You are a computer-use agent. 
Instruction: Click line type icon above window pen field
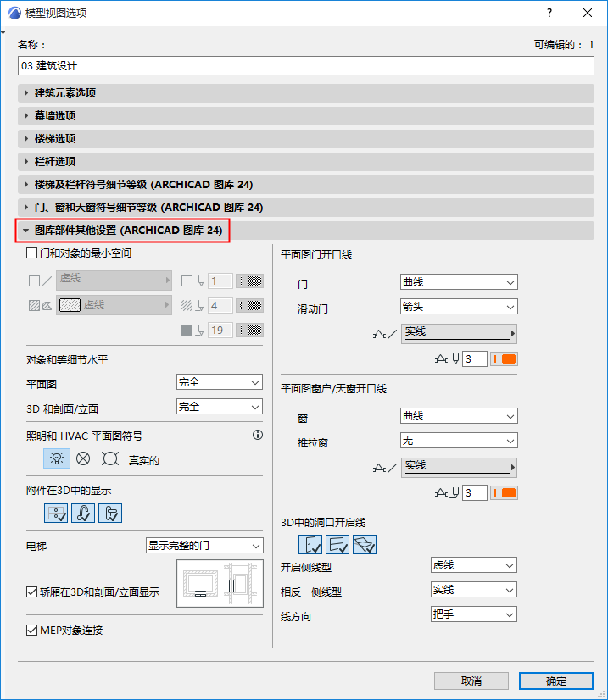coord(385,468)
